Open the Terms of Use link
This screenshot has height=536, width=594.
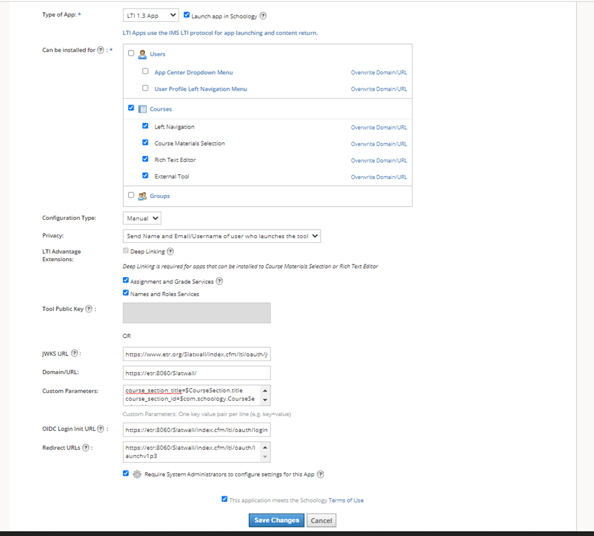tap(346, 500)
